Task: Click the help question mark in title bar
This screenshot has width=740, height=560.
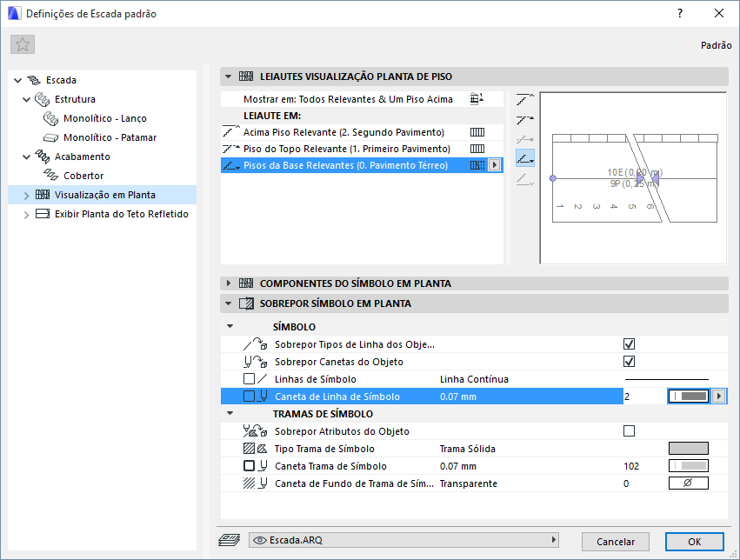Action: (680, 13)
